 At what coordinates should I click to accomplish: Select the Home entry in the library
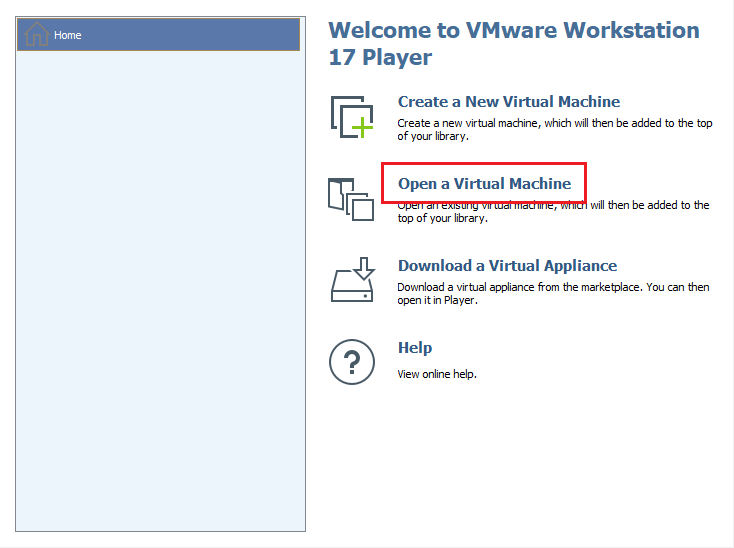point(158,35)
